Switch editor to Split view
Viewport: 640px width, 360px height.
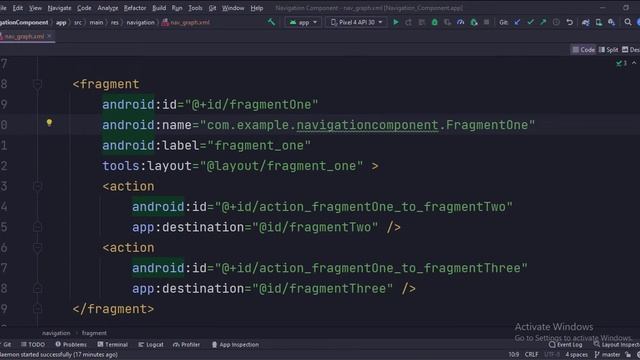pyautogui.click(x=608, y=50)
